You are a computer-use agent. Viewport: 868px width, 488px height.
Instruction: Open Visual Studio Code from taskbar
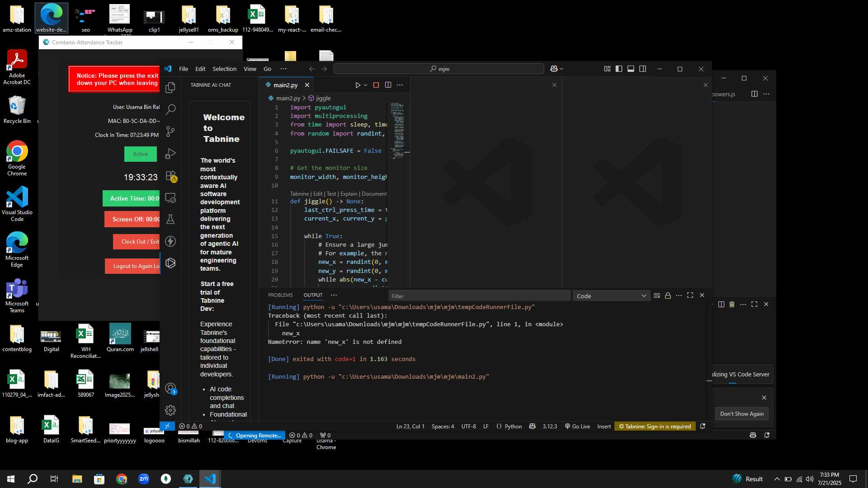pyautogui.click(x=210, y=479)
